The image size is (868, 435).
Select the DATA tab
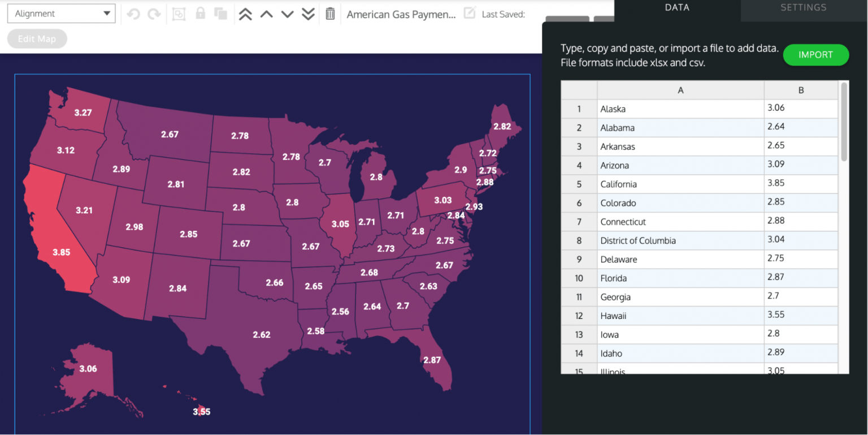[676, 8]
